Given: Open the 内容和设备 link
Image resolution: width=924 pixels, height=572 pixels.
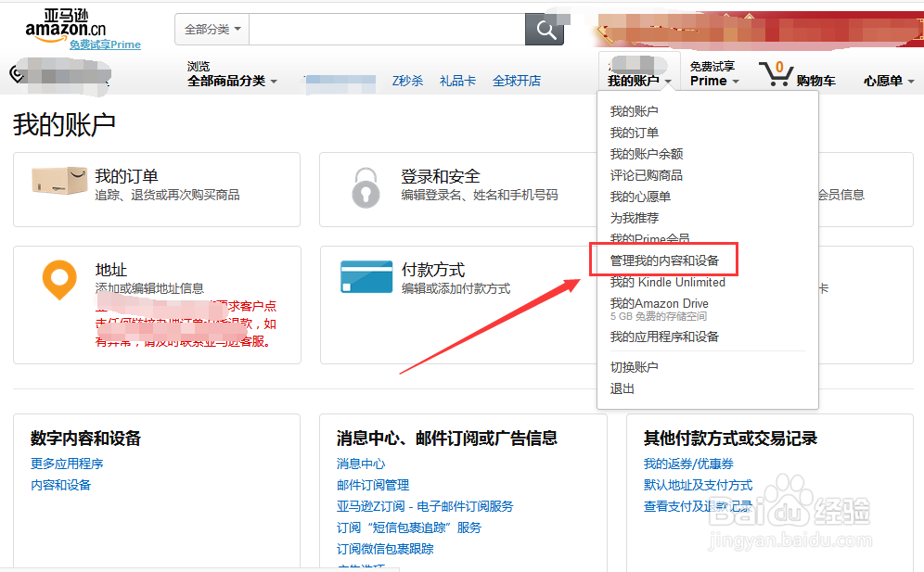Looking at the screenshot, I should click(x=60, y=485).
